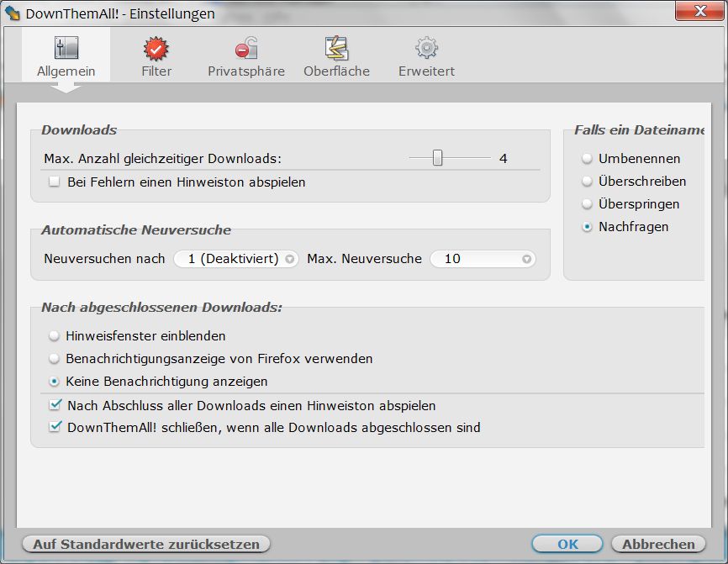The image size is (728, 564).
Task: Switch to the Allgemein tab label
Action: [x=66, y=71]
